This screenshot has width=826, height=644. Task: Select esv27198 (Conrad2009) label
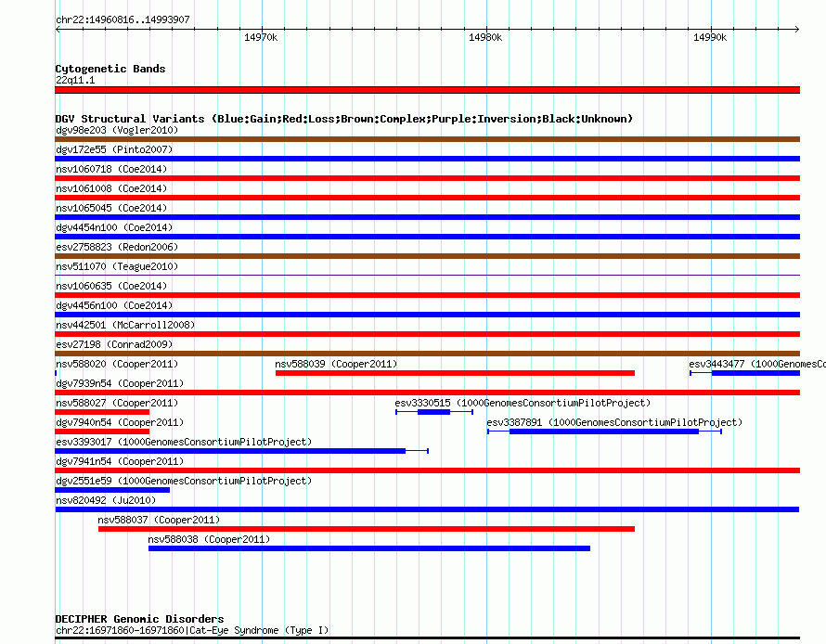114,344
